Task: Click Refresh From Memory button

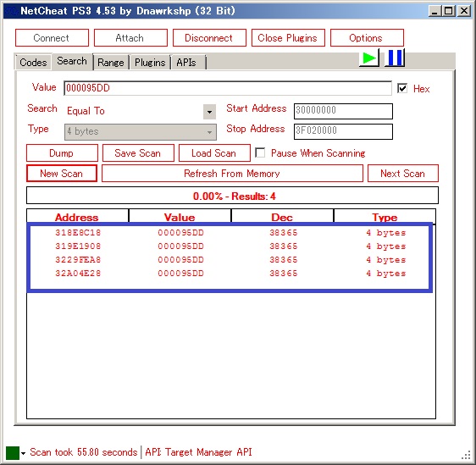Action: point(232,174)
